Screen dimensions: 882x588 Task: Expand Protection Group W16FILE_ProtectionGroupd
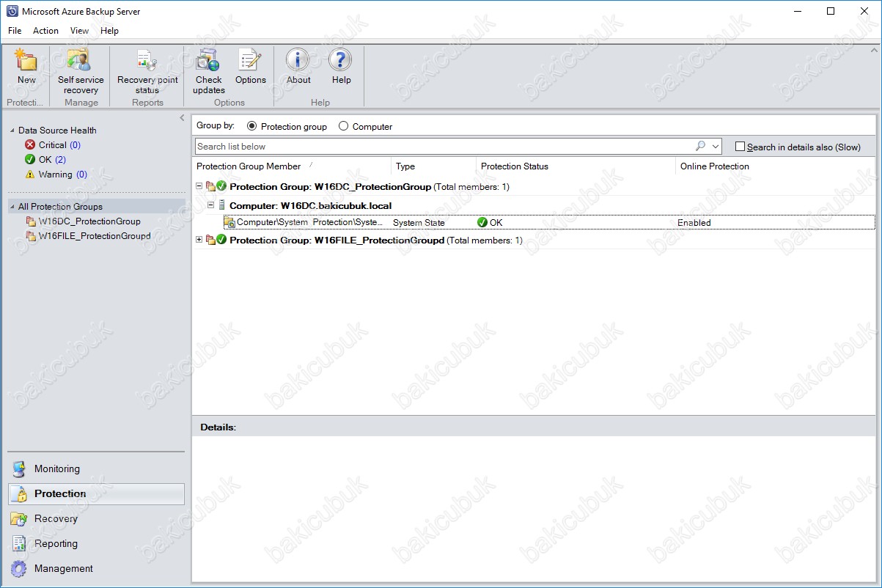click(x=199, y=240)
